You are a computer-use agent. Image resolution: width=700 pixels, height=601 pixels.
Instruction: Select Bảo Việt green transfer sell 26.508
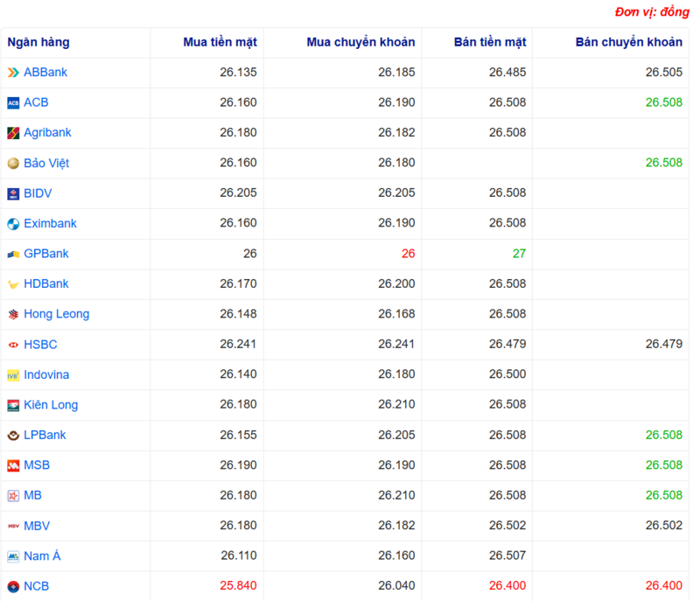click(664, 163)
